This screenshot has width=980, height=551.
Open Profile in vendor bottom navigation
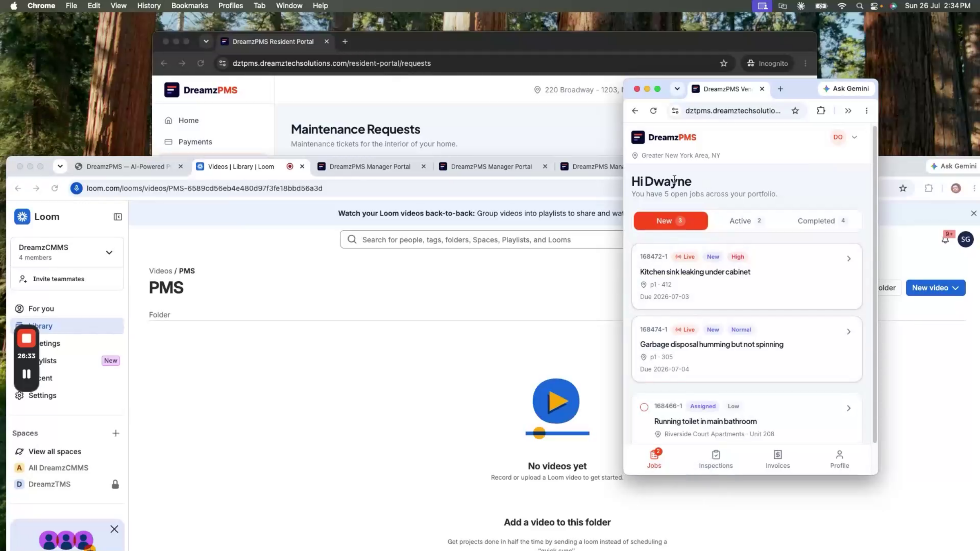click(x=840, y=459)
